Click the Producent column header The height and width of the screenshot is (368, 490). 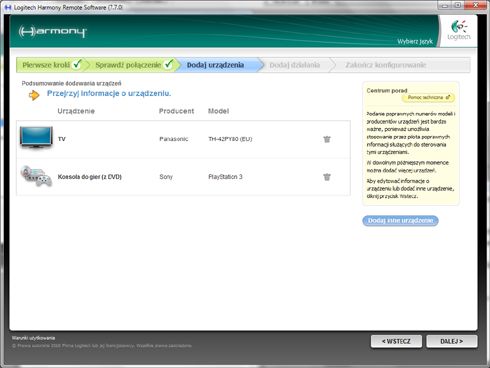tap(176, 111)
